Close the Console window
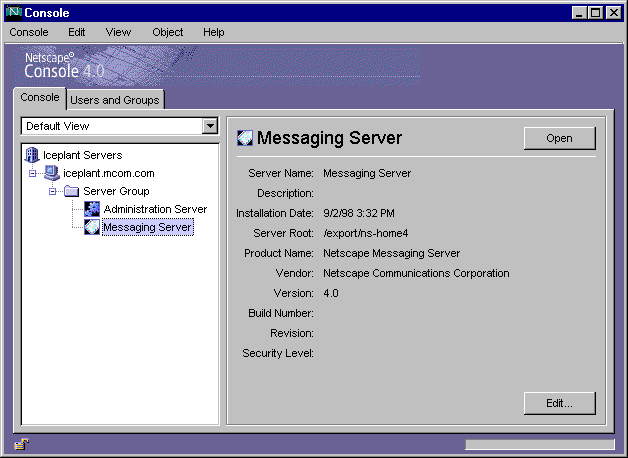The image size is (628, 458). pos(614,13)
